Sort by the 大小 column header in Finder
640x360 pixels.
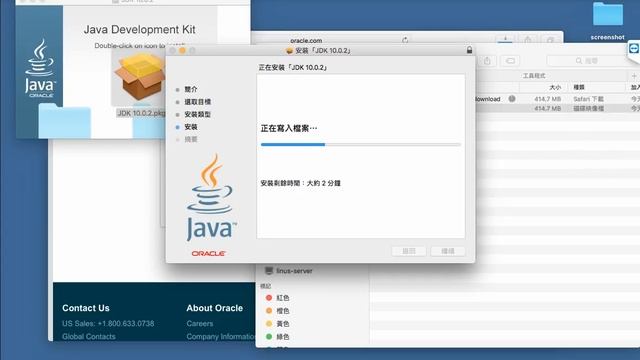pyautogui.click(x=555, y=87)
